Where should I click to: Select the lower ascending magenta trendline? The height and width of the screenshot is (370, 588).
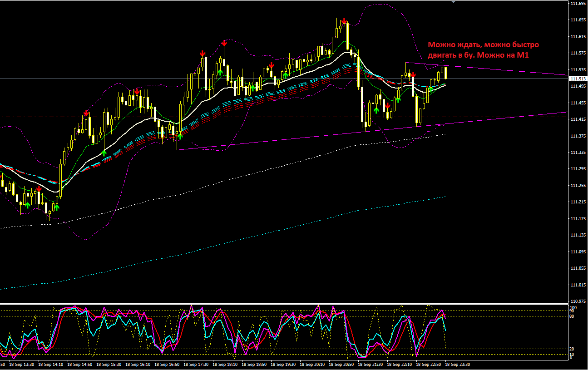[x=372, y=131]
